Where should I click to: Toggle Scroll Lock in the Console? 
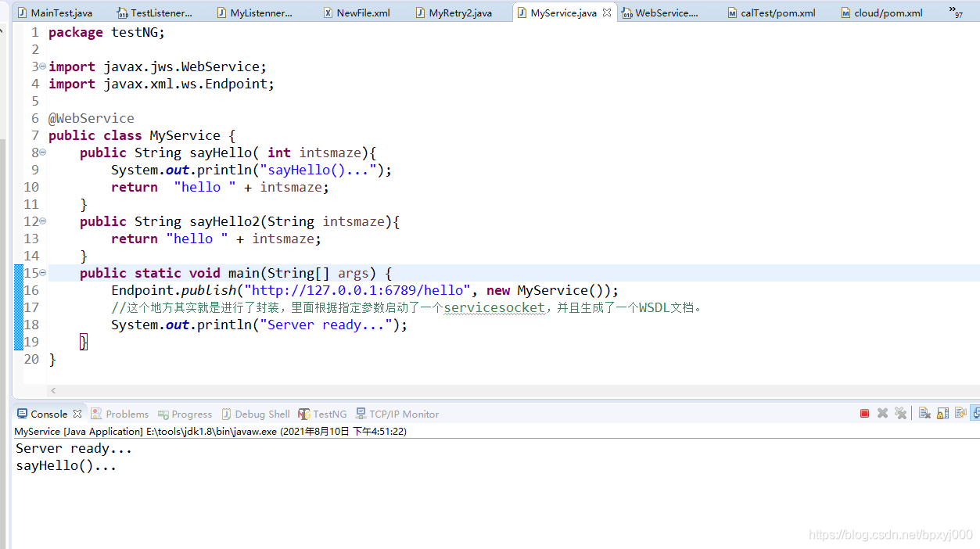(x=942, y=413)
